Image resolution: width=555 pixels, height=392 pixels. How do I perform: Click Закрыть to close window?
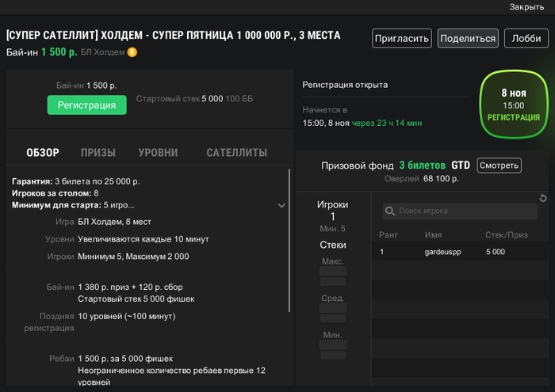(526, 6)
